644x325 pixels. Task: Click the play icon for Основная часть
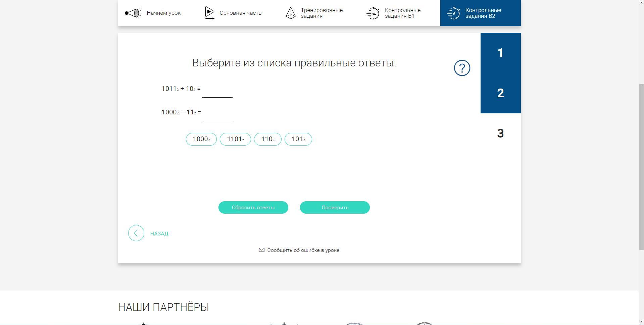point(210,13)
